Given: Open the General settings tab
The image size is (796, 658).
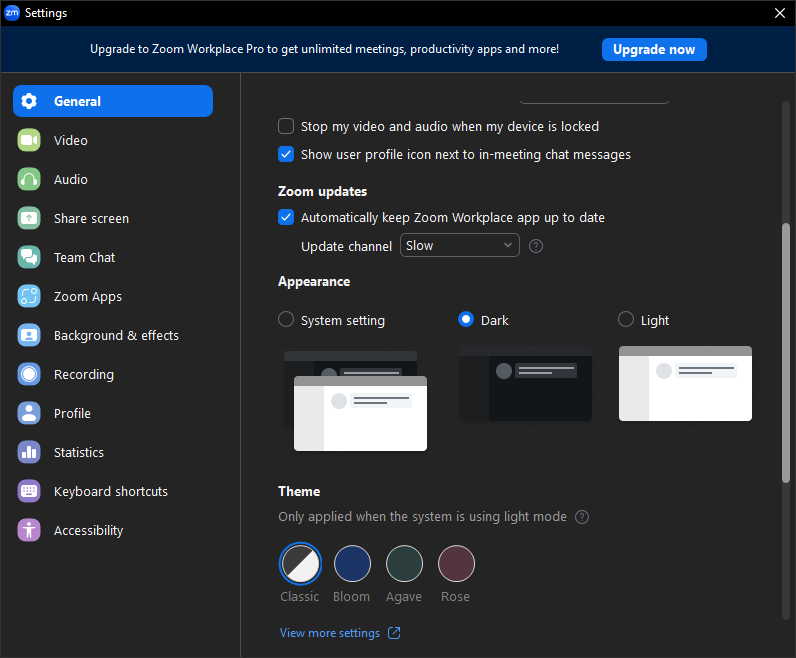Looking at the screenshot, I should 113,101.
